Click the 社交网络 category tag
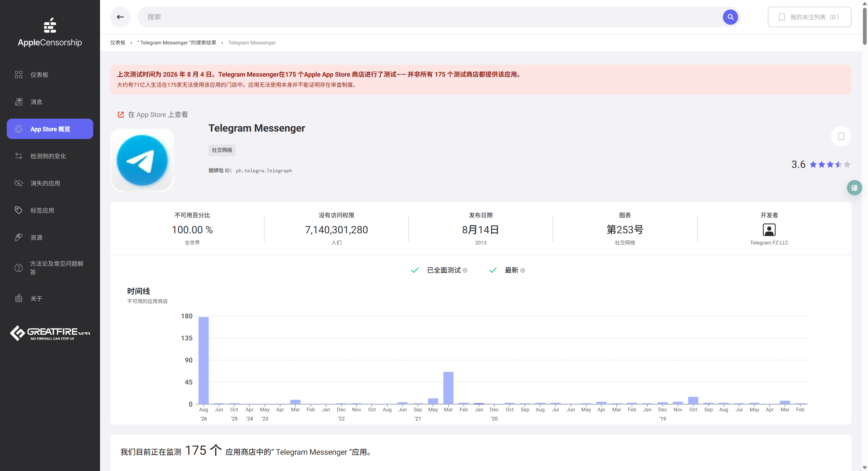The height and width of the screenshot is (471, 868). tap(222, 150)
